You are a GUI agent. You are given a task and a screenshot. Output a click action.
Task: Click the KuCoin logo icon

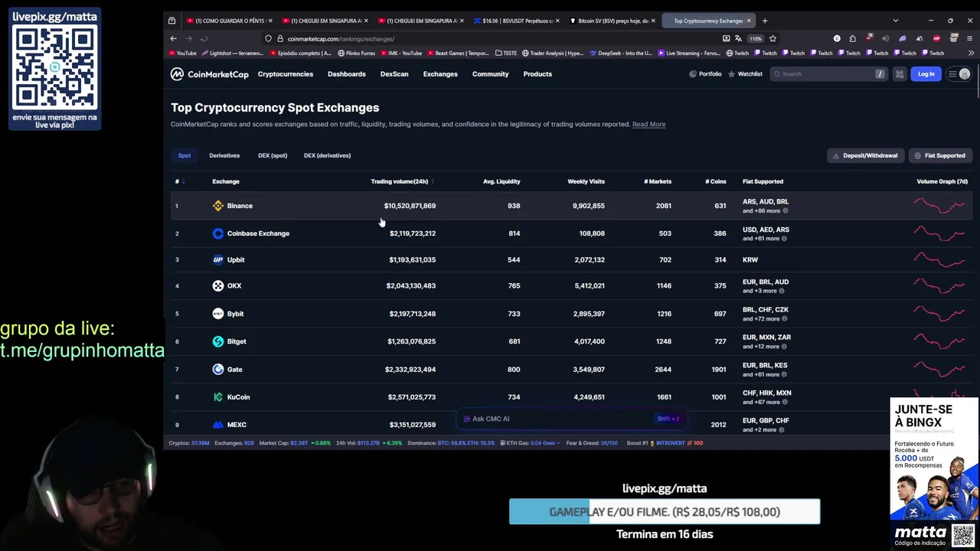(218, 397)
